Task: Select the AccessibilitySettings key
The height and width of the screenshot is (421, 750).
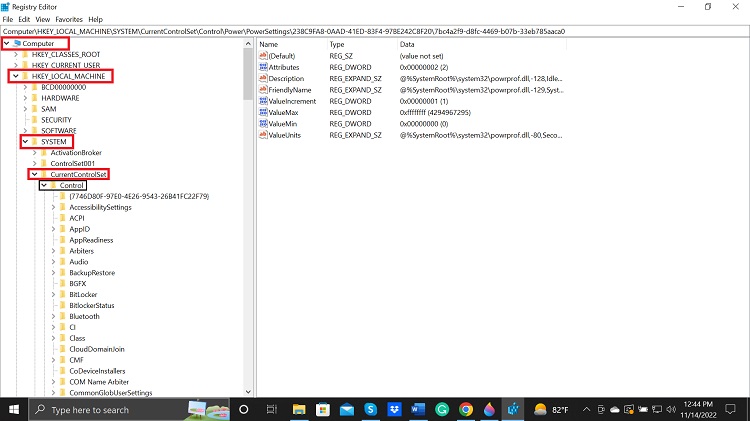Action: click(100, 207)
